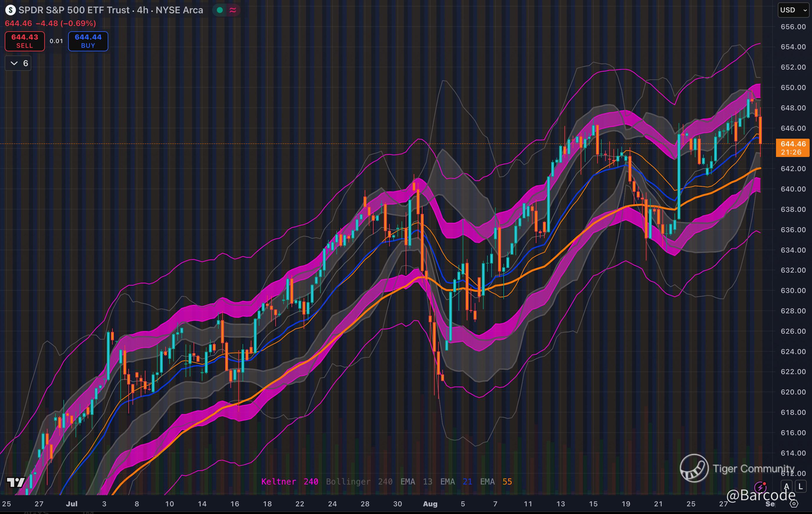
Task: Expand the collapsed 6 indicators legend
Action: click(18, 63)
